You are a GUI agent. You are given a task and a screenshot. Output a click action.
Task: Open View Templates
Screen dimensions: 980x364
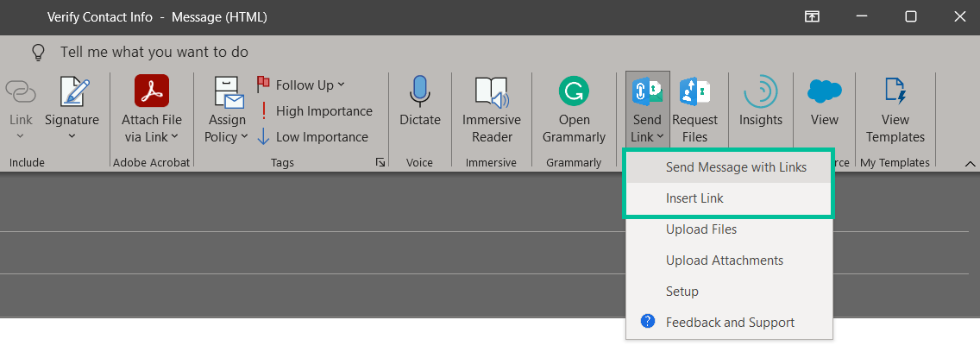point(895,91)
